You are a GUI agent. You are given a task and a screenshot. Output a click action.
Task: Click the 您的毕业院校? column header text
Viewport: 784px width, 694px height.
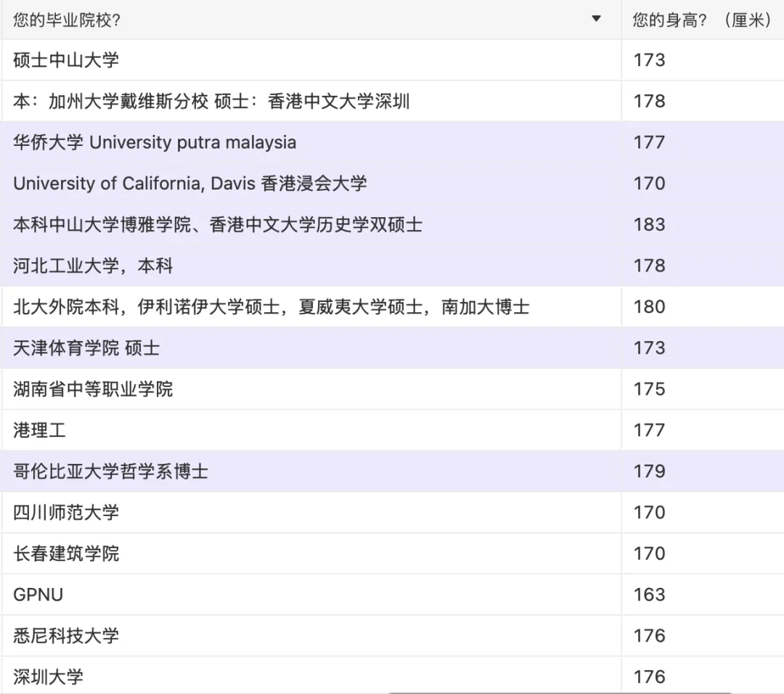click(x=67, y=20)
